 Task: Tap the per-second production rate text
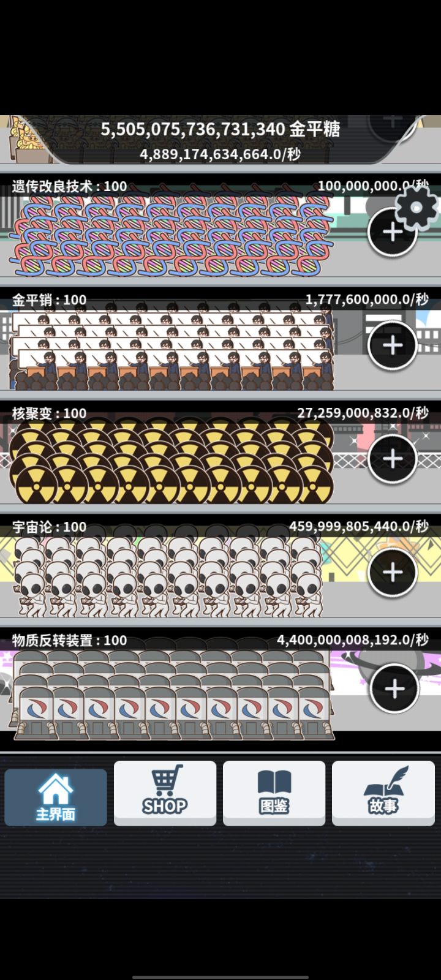[x=221, y=154]
